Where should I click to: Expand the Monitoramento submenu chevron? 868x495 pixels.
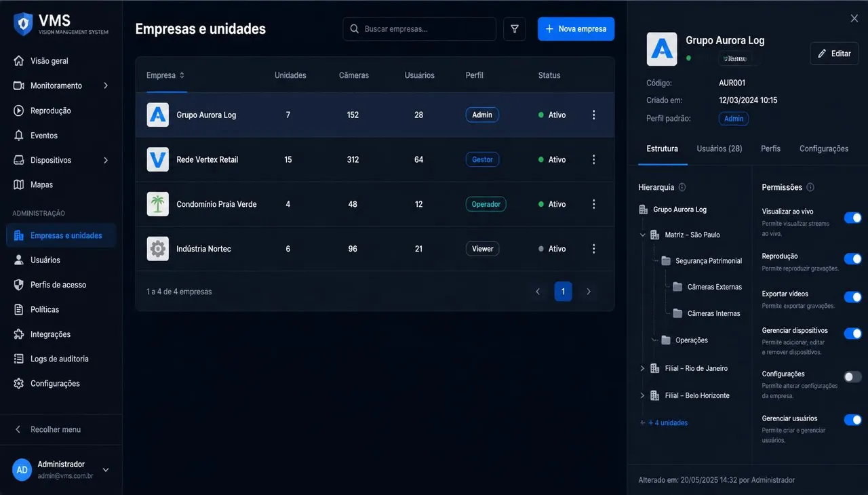tap(106, 85)
